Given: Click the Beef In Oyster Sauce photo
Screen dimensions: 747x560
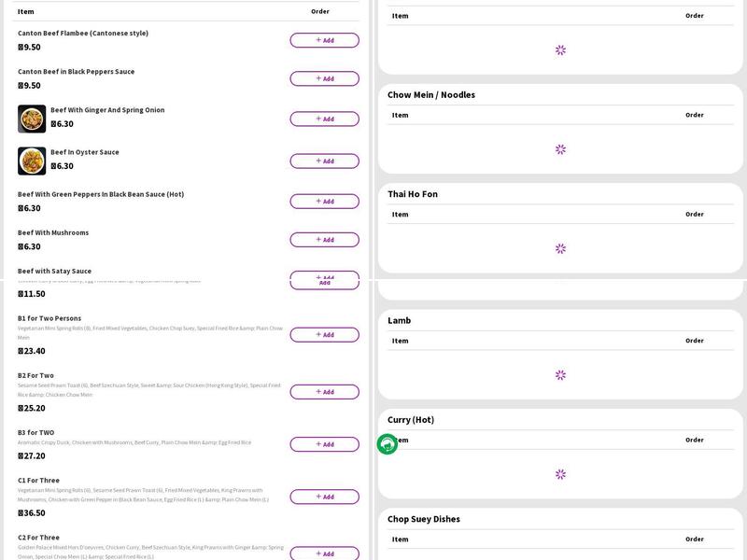Looking at the screenshot, I should coord(32,161).
